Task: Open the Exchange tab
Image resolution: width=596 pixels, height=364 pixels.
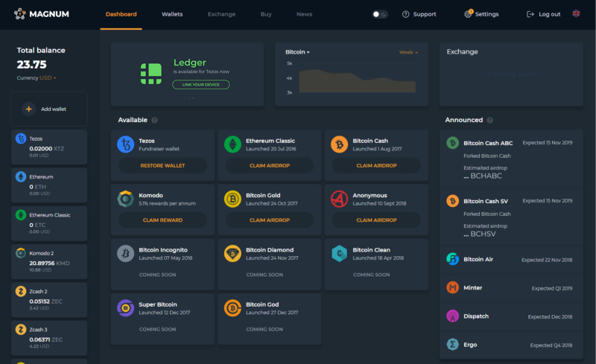Action: [x=221, y=14]
